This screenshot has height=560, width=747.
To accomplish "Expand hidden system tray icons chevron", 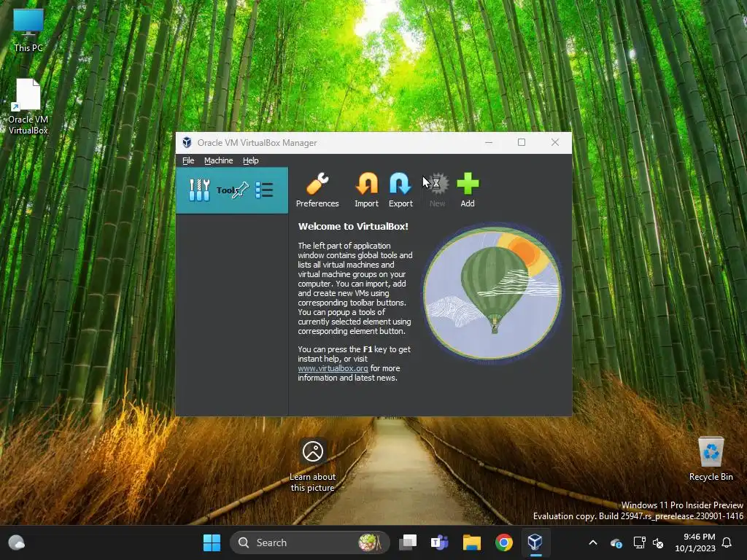I will point(593,542).
